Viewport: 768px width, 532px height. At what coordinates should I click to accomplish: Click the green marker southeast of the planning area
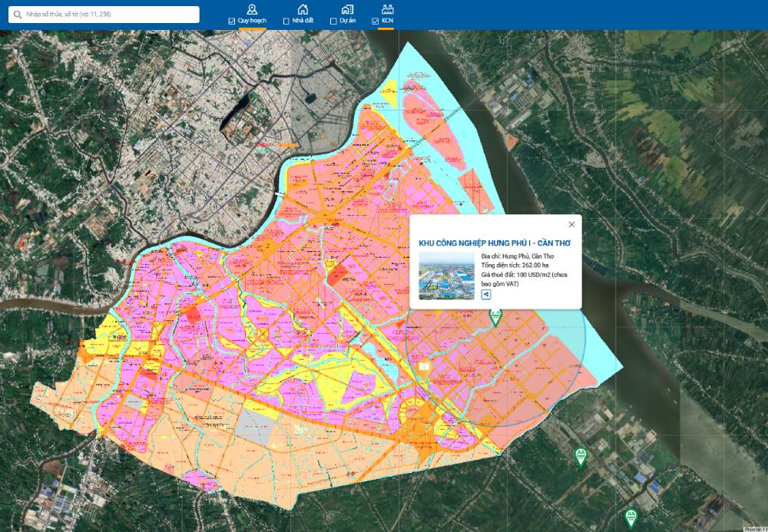581,456
